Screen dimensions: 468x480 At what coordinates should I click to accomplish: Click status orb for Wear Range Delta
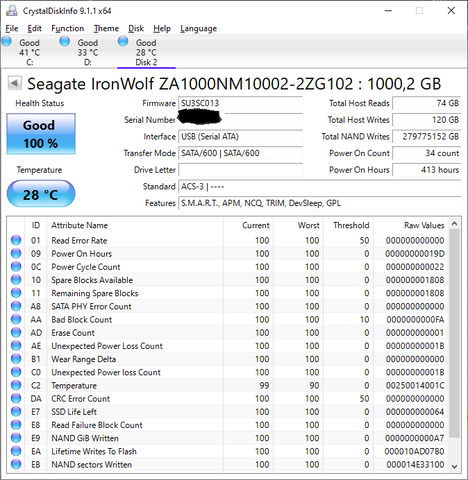[x=16, y=359]
